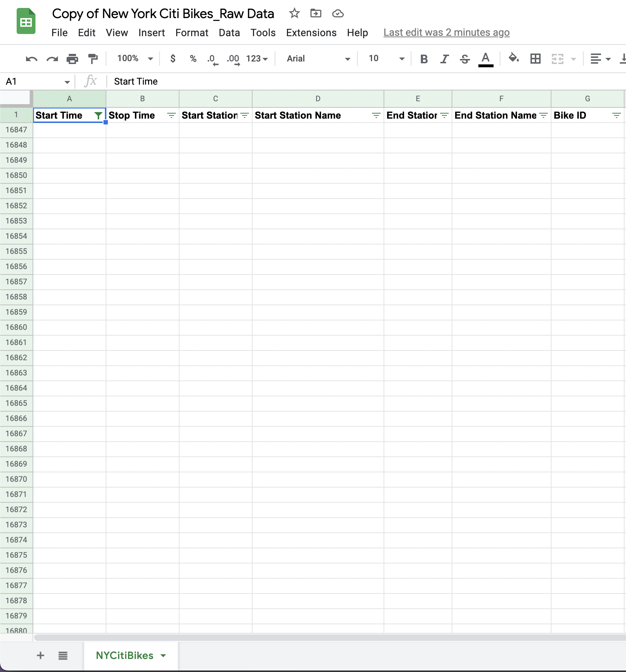Viewport: 626px width, 672px height.
Task: Select the Paint format tool
Action: (x=93, y=59)
